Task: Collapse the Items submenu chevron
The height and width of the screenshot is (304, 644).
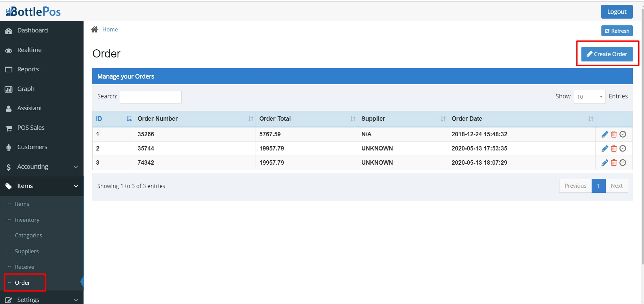Action: (x=76, y=186)
